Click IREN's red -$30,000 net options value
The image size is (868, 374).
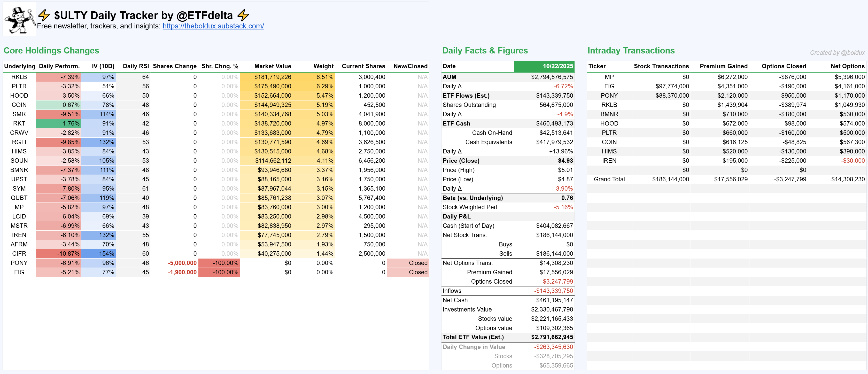(x=853, y=161)
